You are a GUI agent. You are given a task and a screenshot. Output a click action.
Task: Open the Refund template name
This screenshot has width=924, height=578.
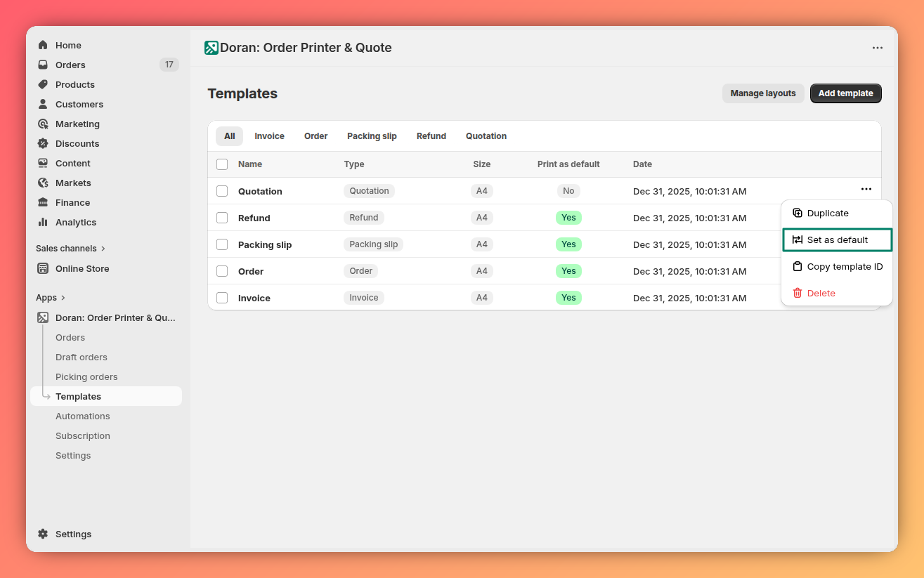pos(254,218)
